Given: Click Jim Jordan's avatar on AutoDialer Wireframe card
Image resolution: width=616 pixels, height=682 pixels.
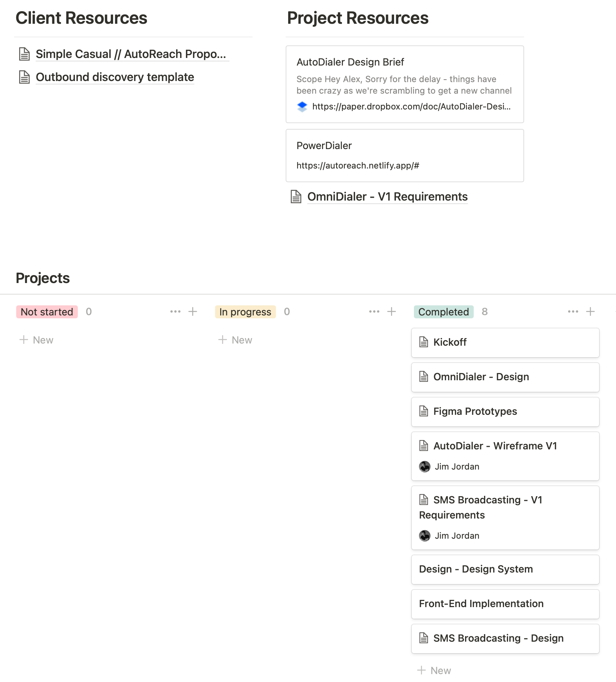Looking at the screenshot, I should 425,467.
